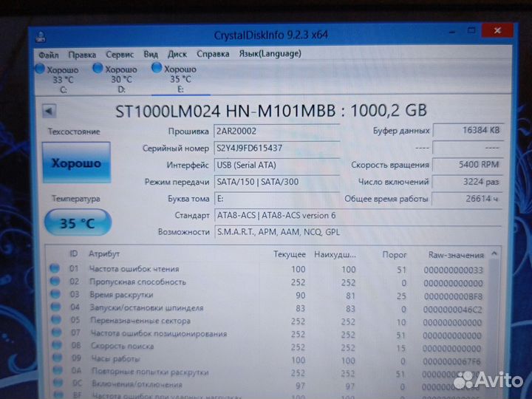Open the Язык(Language) menu
532x399 pixels.
[270, 54]
